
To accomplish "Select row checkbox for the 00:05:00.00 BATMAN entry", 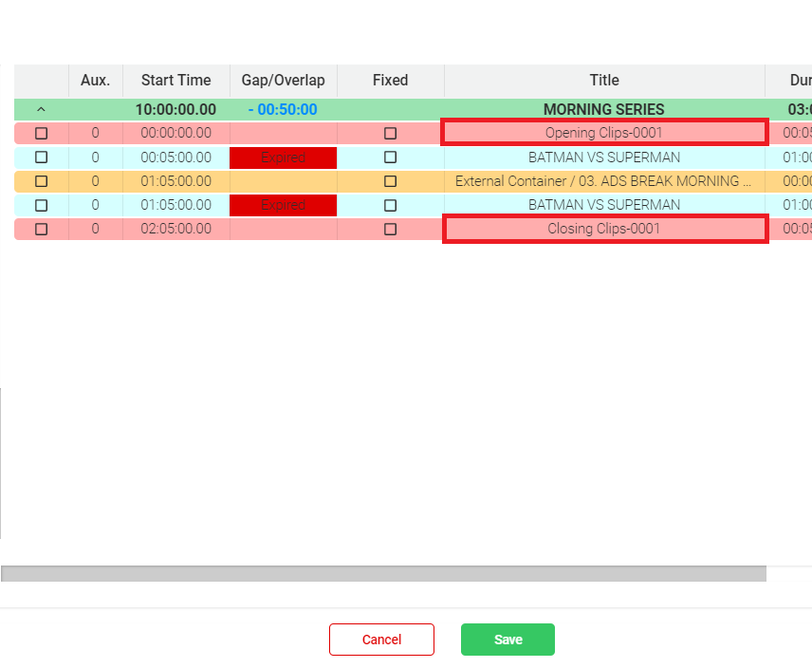I will (41, 158).
